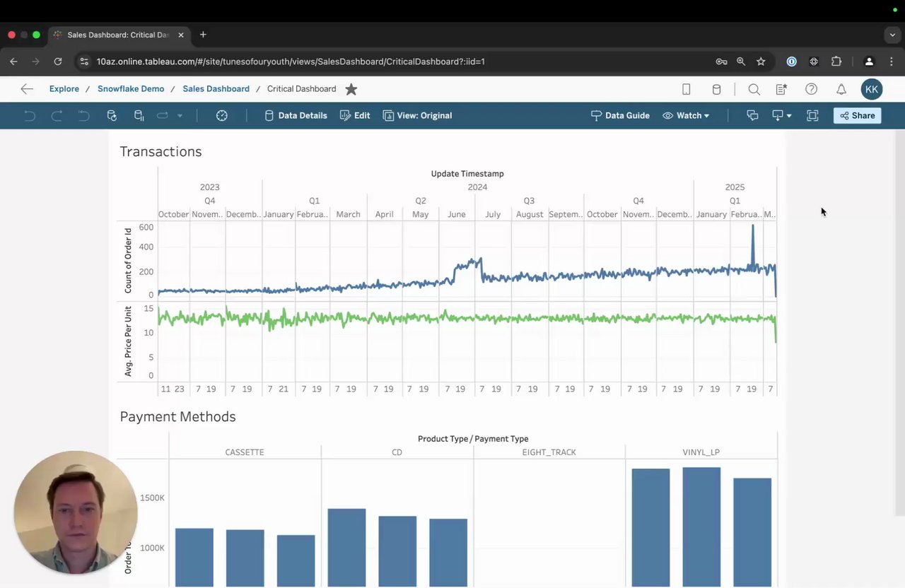Click the EIGHT_TRACK column header
This screenshot has width=905, height=588.
point(549,452)
